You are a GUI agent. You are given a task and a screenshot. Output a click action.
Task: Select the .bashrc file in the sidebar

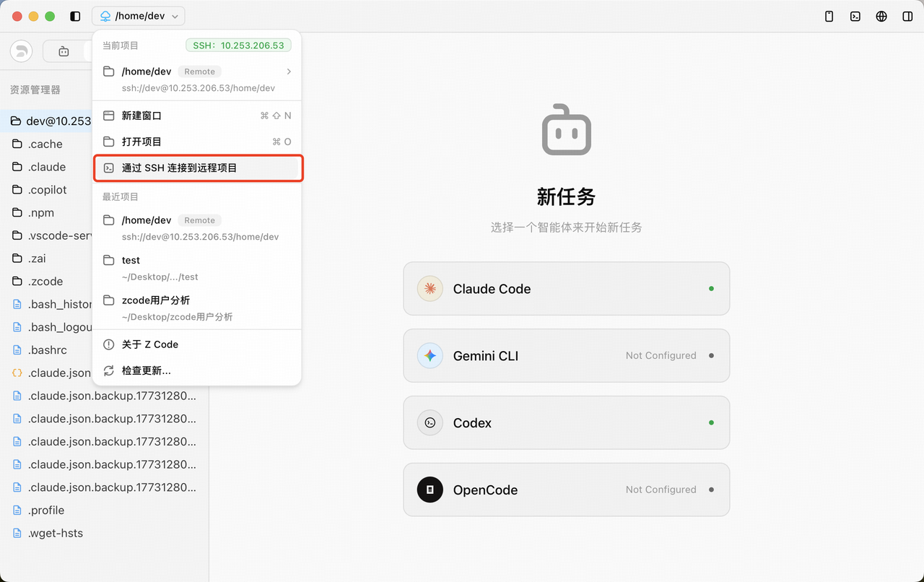pos(48,349)
